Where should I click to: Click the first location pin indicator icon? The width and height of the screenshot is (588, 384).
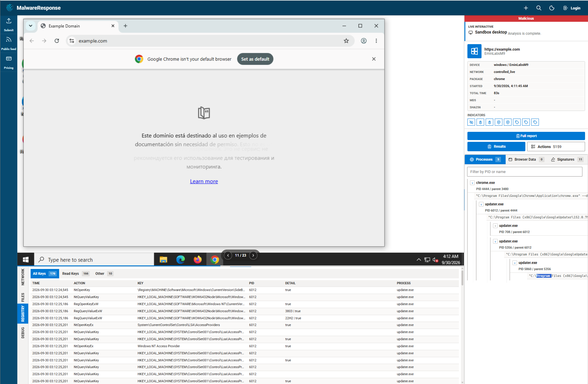[x=499, y=122]
